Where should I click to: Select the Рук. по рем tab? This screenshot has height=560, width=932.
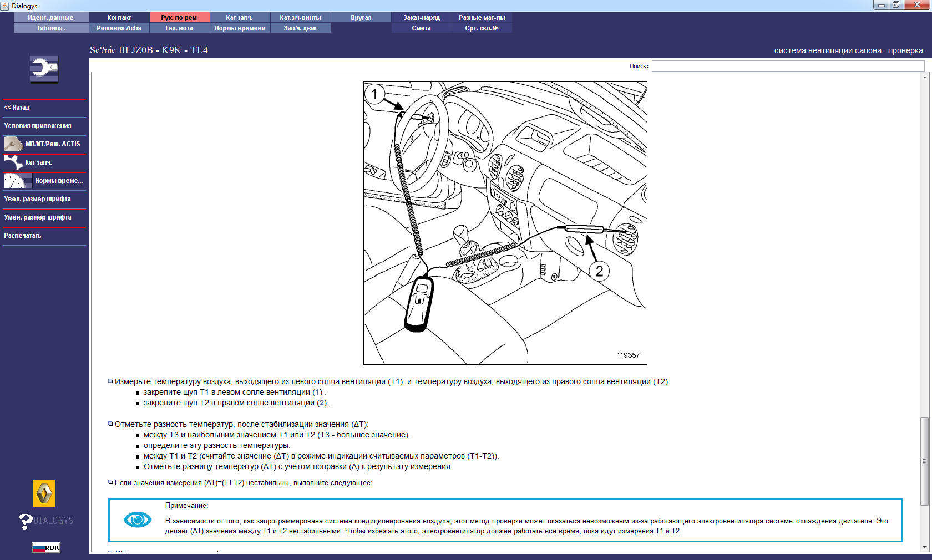[x=179, y=18]
